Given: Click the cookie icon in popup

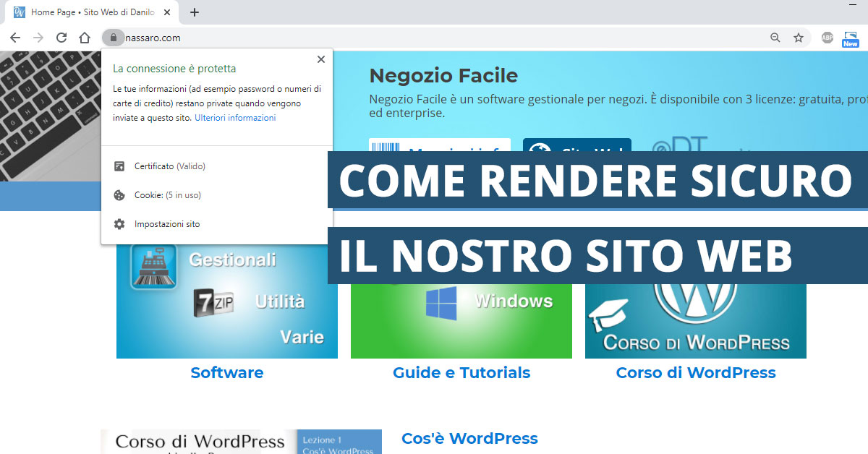Looking at the screenshot, I should [119, 195].
